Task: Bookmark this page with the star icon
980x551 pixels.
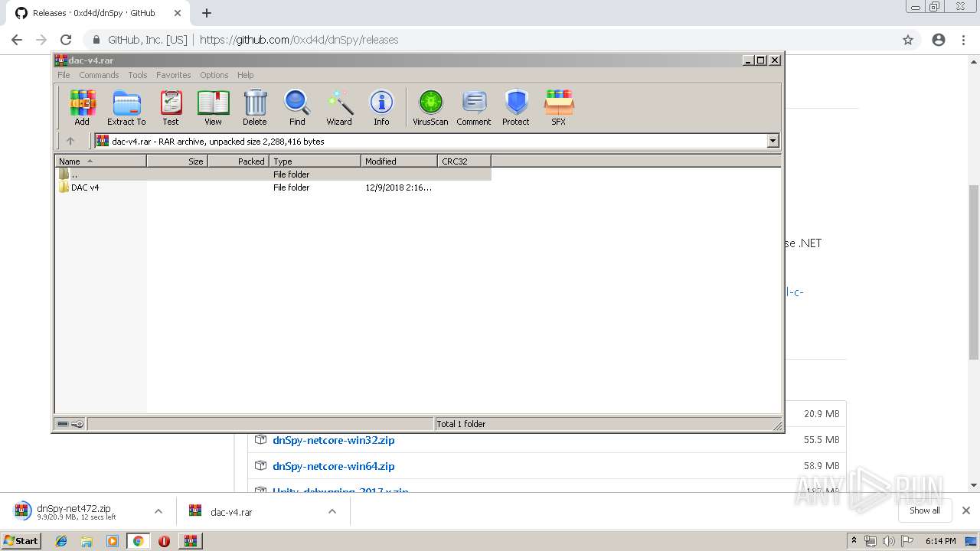Action: click(908, 40)
